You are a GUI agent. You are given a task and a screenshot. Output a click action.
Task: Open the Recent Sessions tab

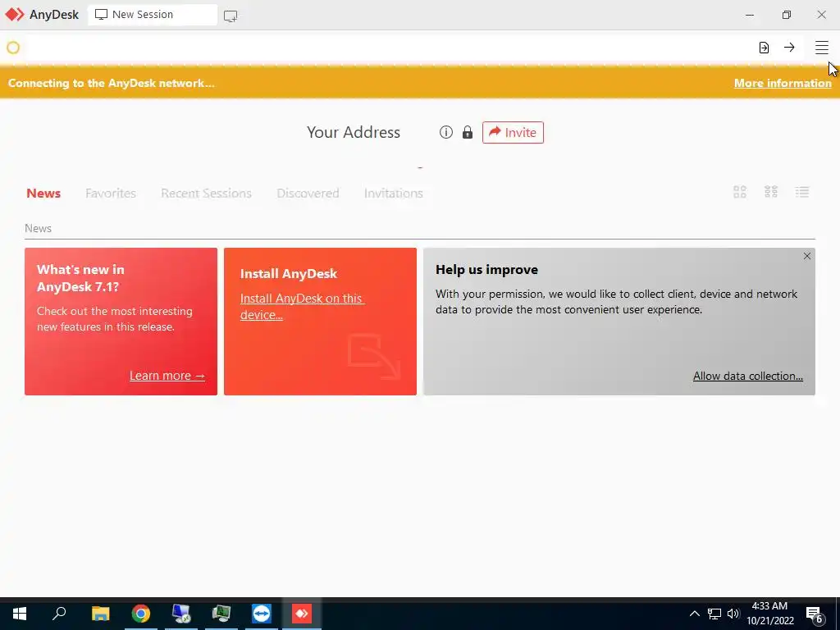coord(206,194)
